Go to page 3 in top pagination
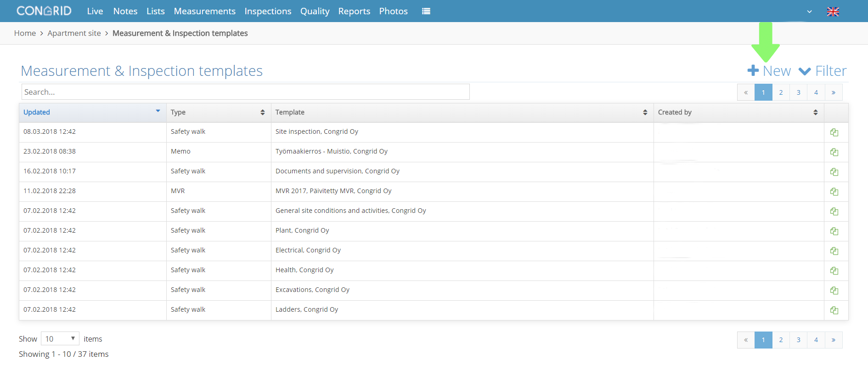The width and height of the screenshot is (868, 366). point(799,92)
